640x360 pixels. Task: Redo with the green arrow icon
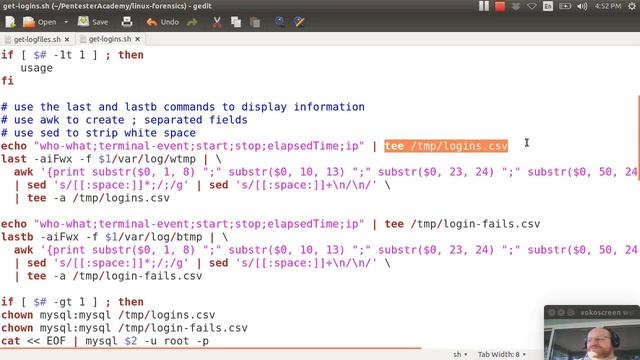click(192, 22)
